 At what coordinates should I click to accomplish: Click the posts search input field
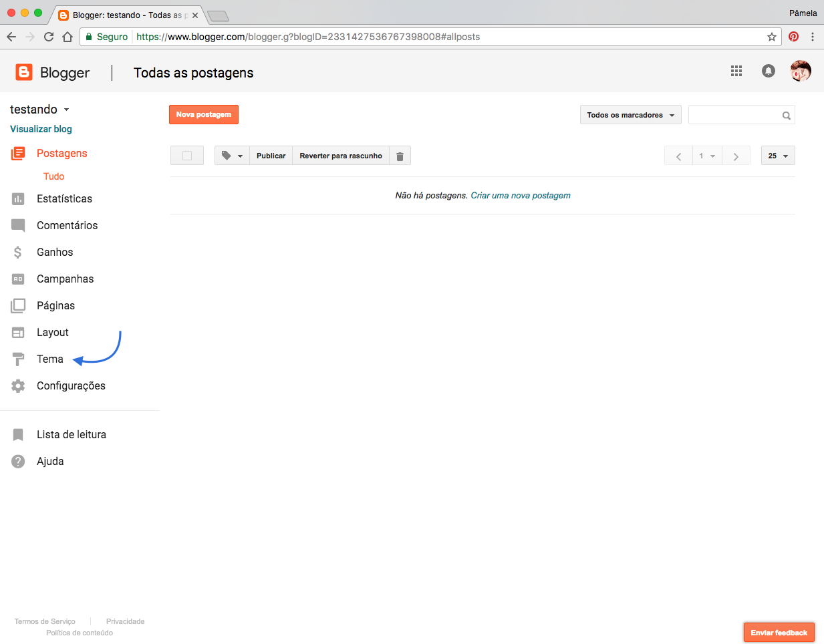point(734,115)
